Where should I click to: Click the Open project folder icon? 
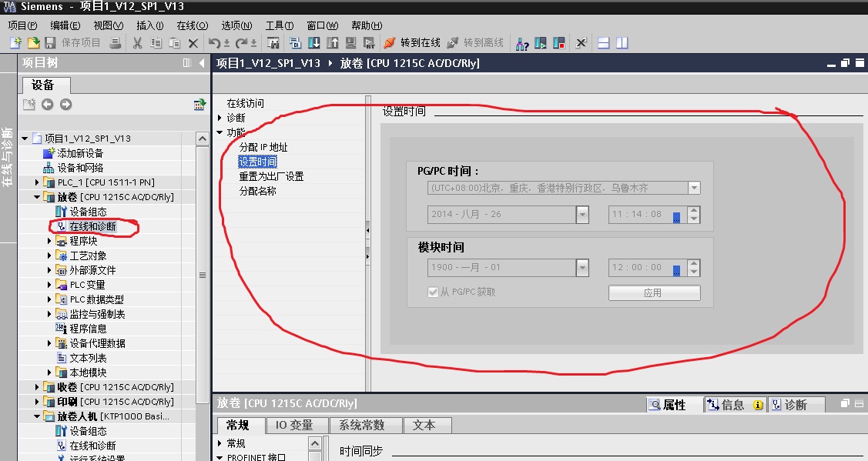33,43
